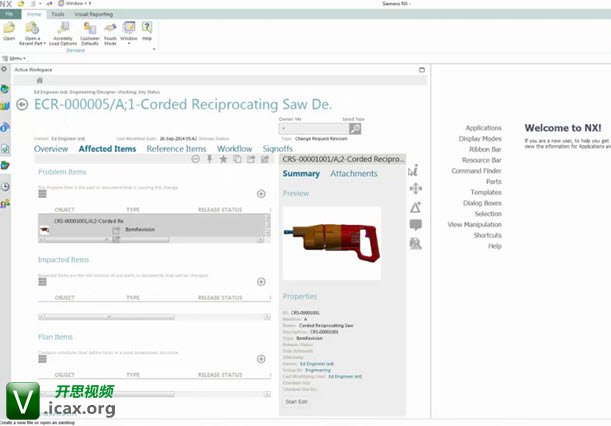Click the Start Edit button
The height and width of the screenshot is (426, 611).
(x=297, y=401)
